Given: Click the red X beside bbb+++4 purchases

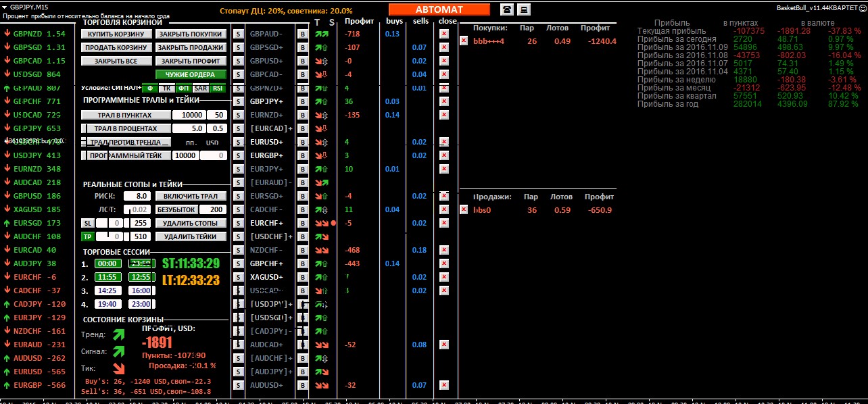Looking at the screenshot, I should click(x=463, y=41).
